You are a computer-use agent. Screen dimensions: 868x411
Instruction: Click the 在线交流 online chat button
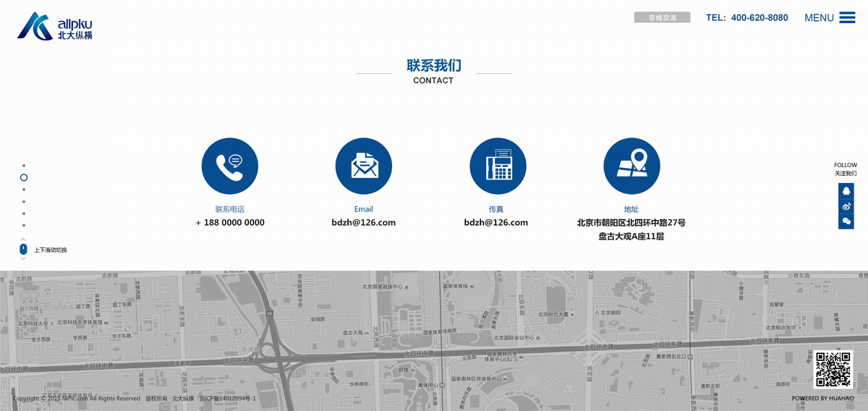coord(662,17)
